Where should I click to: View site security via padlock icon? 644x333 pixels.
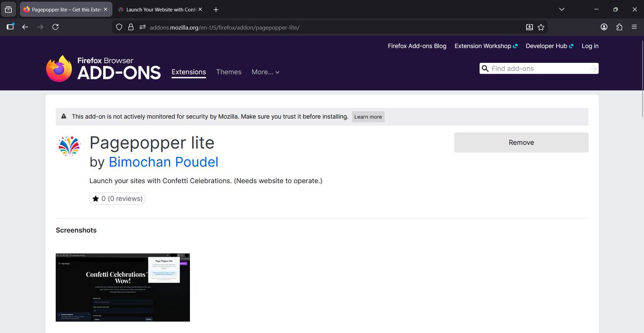(x=131, y=27)
